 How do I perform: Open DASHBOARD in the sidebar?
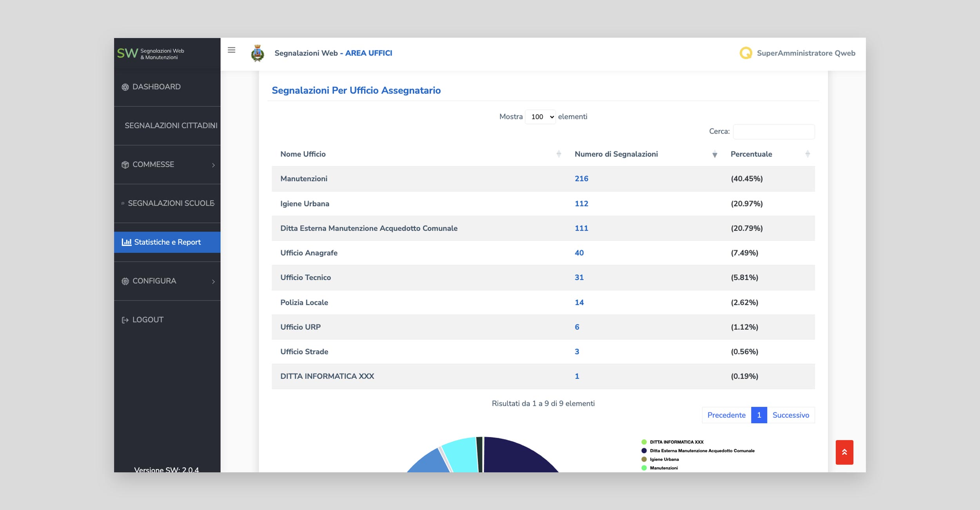click(156, 87)
